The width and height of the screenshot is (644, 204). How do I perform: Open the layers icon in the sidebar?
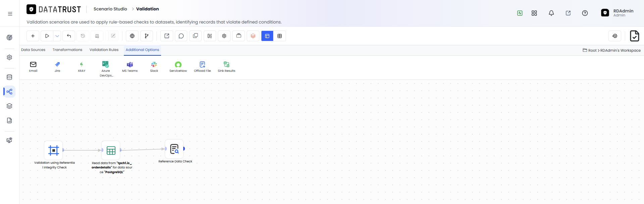tap(9, 106)
